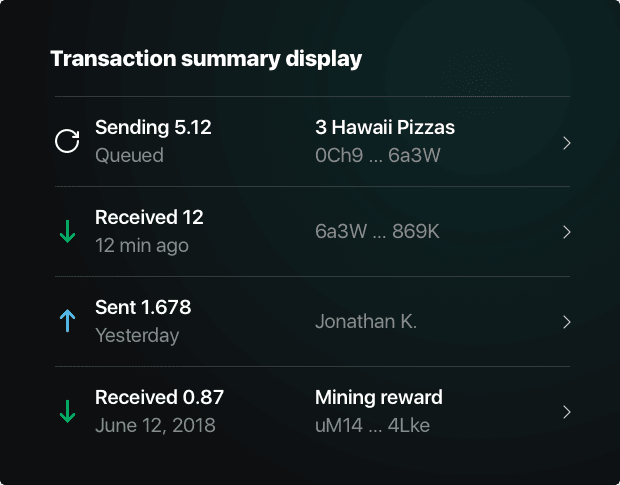
Task: Click green down arrow beside Received 12
Action: pyautogui.click(x=68, y=231)
